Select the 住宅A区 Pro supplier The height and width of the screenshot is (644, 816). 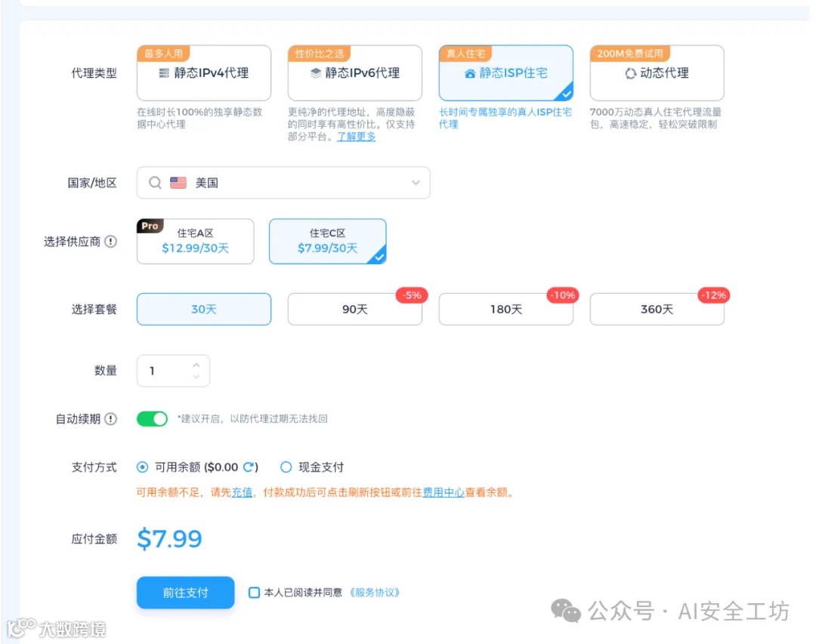(x=195, y=242)
